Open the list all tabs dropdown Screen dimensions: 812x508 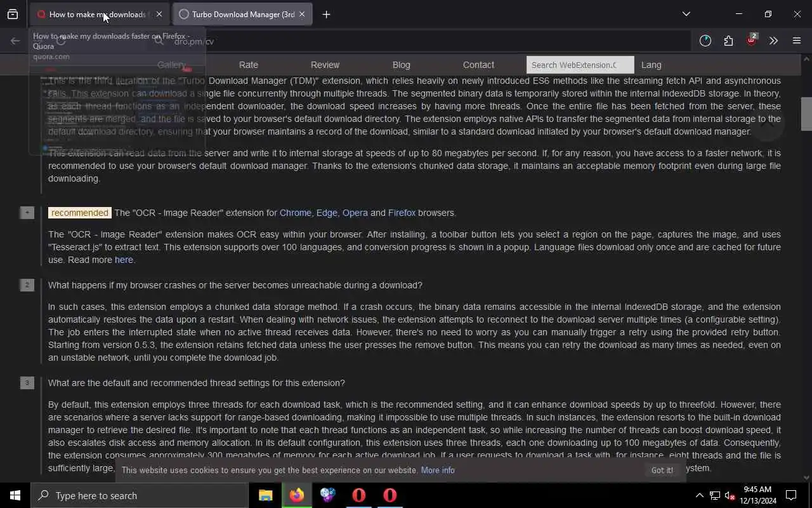(x=686, y=14)
